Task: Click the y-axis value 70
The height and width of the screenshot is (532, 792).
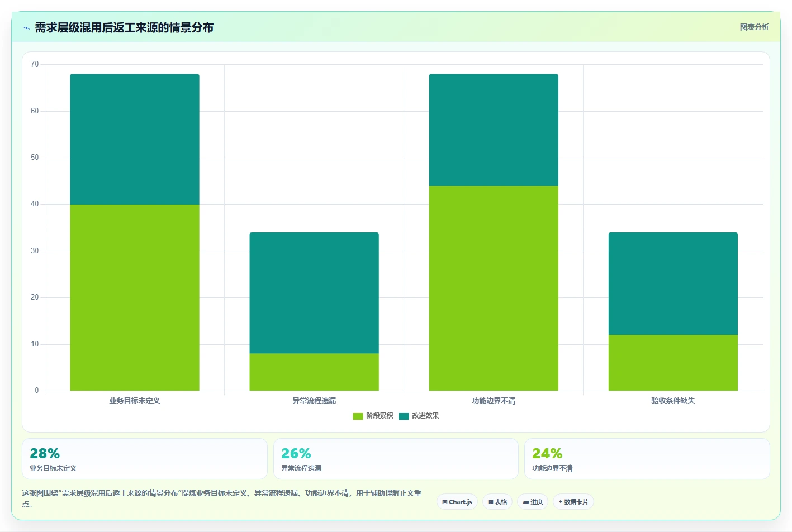Action: 35,64
